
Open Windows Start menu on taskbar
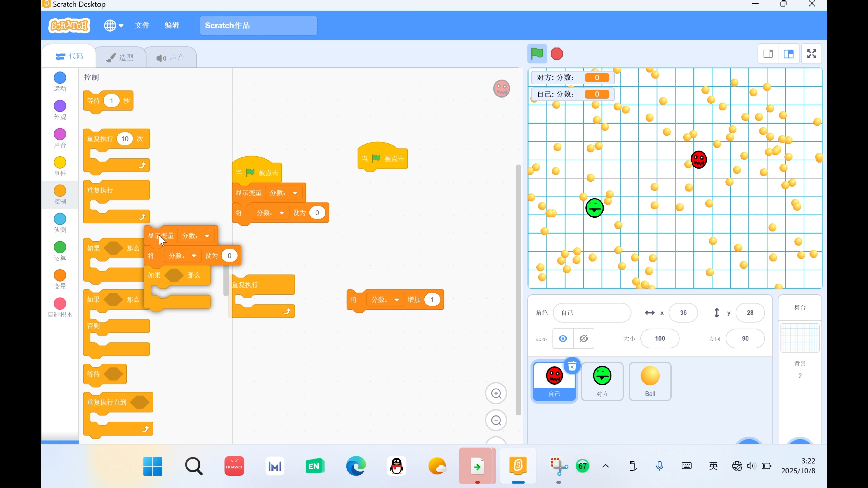153,466
